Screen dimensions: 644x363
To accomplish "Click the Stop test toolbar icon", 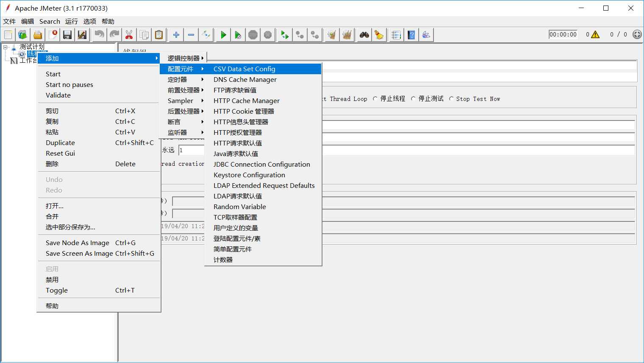I will click(x=253, y=35).
